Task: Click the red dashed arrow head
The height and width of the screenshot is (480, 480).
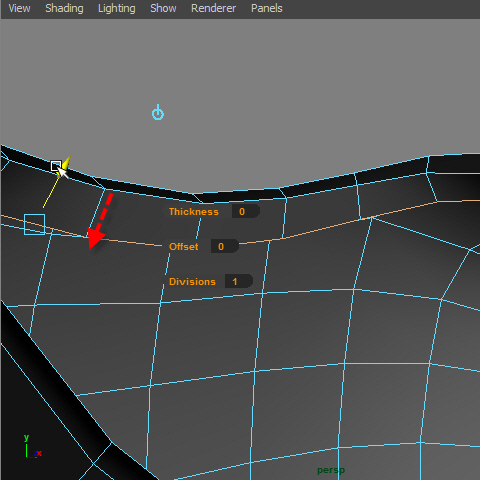Action: [x=95, y=238]
